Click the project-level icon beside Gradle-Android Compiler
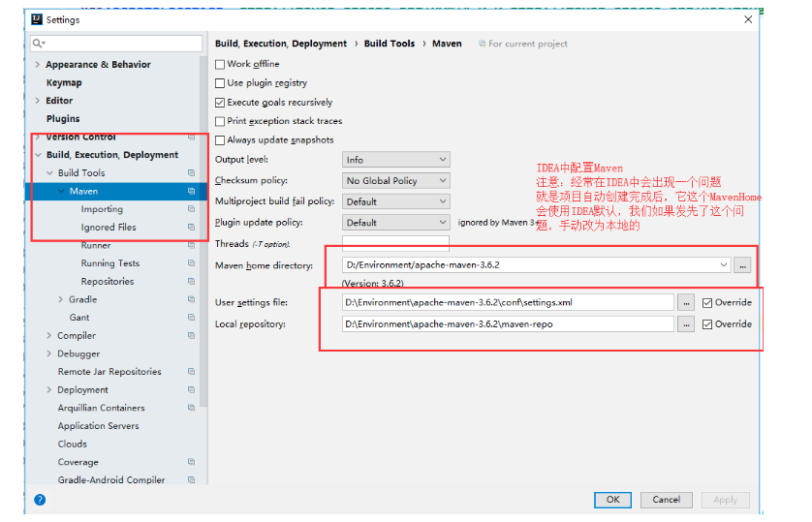Viewport: 812px width, 522px height. 191,480
